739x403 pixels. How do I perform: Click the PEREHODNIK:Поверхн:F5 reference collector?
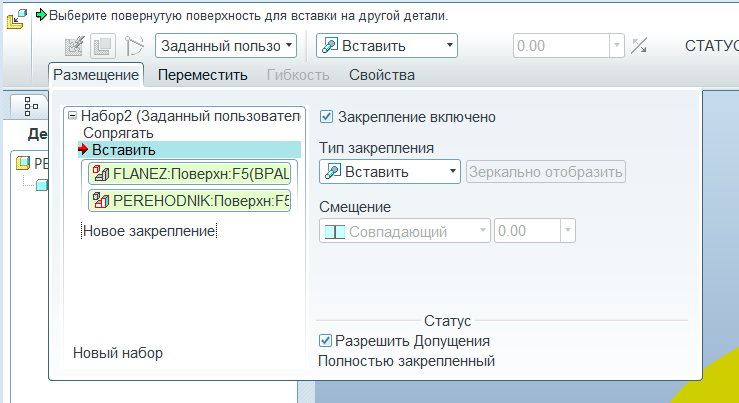(x=189, y=201)
